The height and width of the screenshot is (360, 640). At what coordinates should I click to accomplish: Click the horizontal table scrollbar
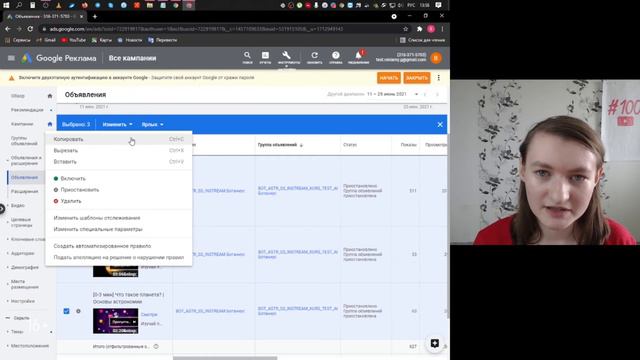225,358
